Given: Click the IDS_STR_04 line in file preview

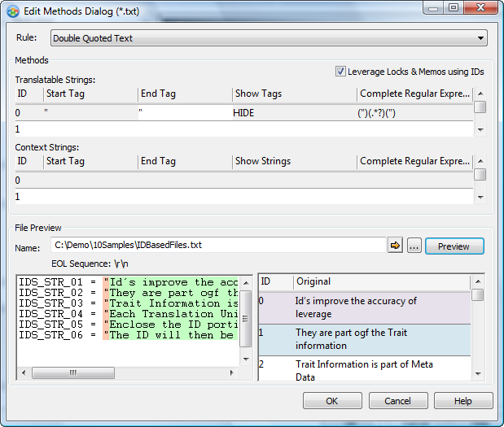Looking at the screenshot, I should tap(129, 314).
